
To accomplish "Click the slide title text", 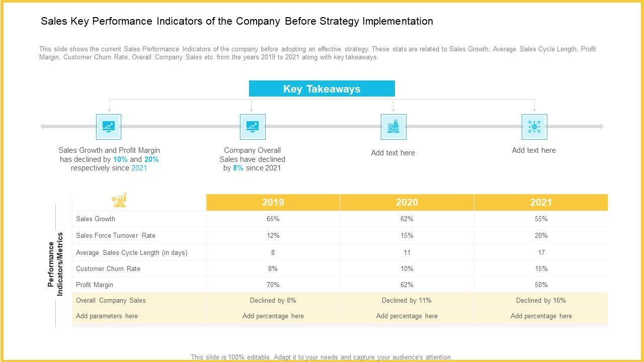I will (x=237, y=21).
